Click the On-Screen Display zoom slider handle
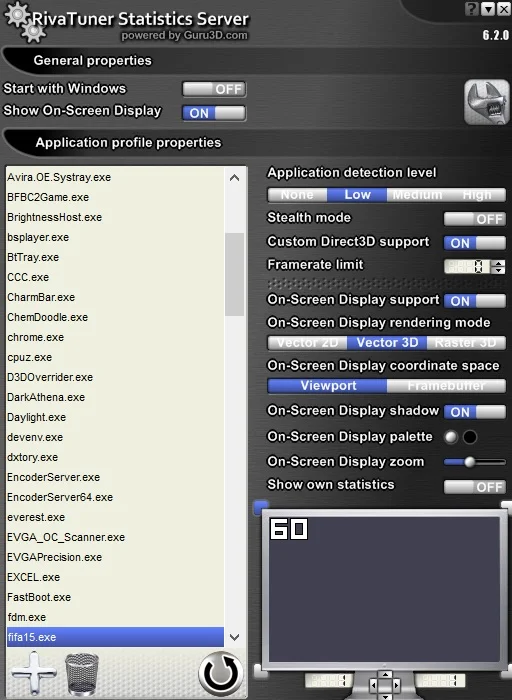 tap(469, 462)
